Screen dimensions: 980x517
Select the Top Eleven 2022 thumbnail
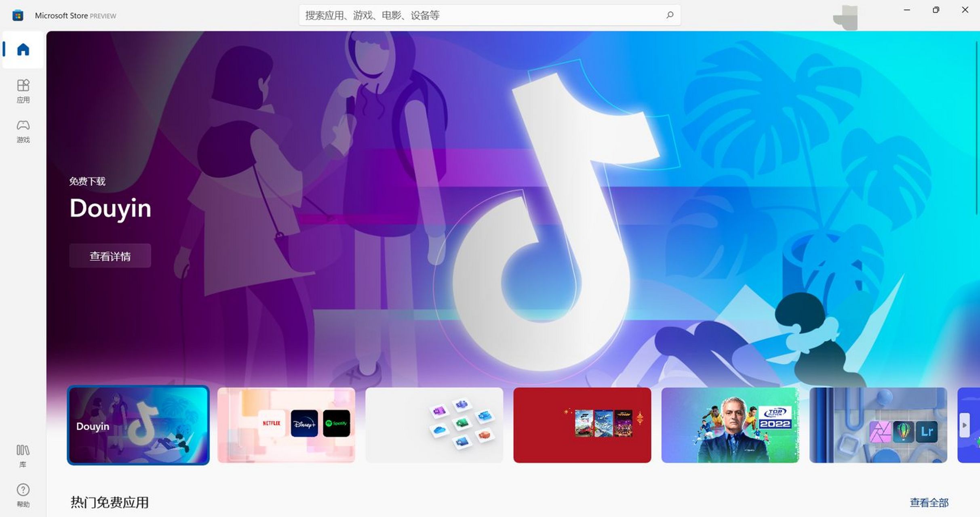click(730, 425)
